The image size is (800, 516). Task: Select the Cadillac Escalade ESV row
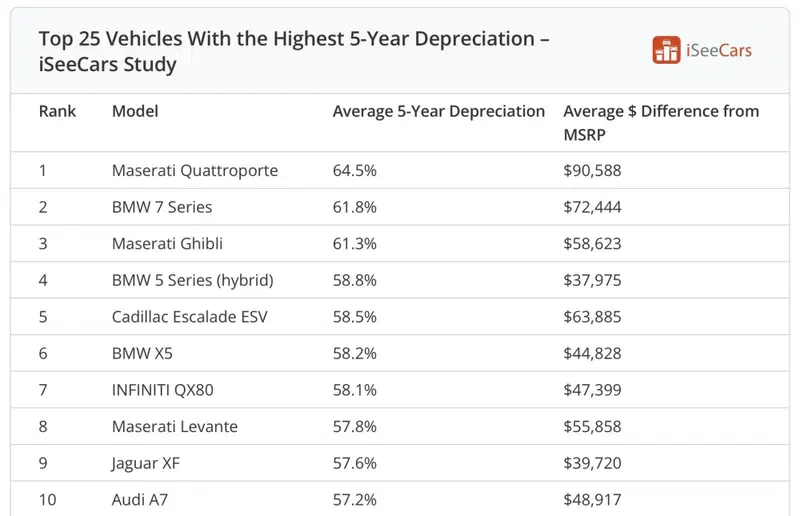click(x=400, y=317)
